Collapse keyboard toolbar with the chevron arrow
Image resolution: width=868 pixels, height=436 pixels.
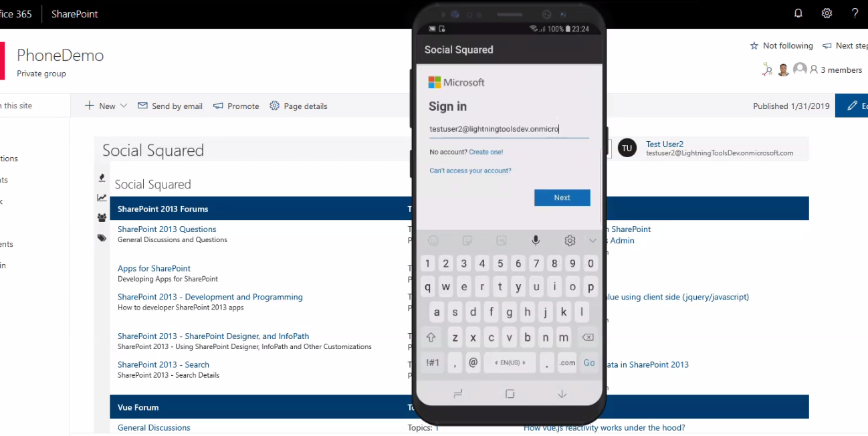coord(592,240)
